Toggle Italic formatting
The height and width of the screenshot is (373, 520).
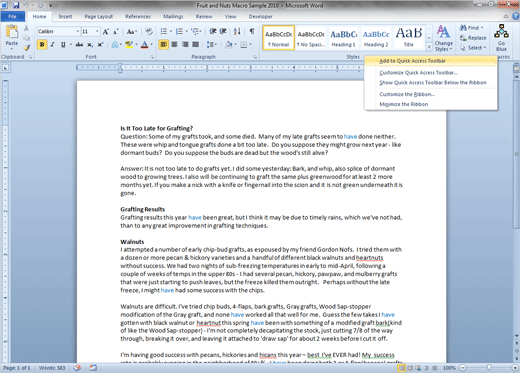(52, 45)
